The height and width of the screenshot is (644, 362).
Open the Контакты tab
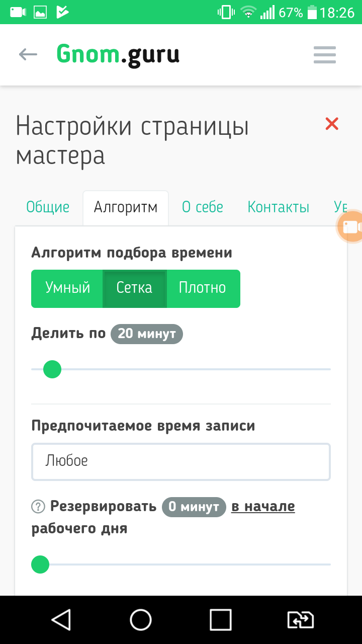pos(278,207)
